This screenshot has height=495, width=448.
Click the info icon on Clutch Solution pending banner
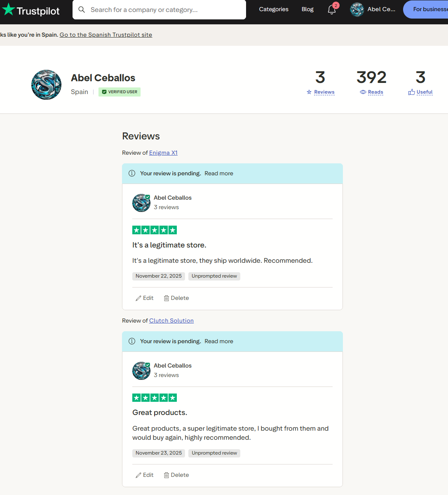tap(132, 341)
